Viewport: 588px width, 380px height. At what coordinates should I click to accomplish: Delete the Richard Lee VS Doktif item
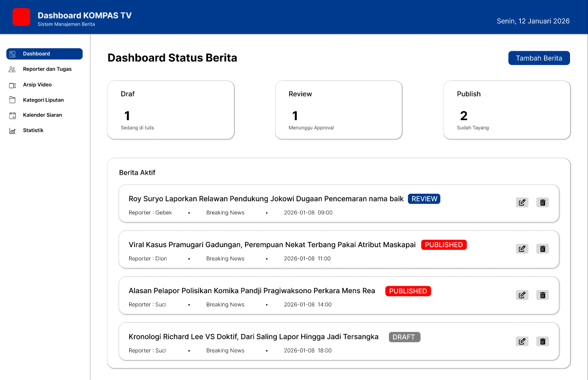(542, 341)
